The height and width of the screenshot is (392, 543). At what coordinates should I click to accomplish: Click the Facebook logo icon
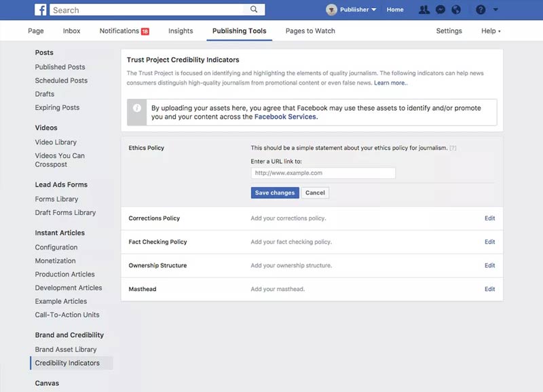(x=41, y=9)
